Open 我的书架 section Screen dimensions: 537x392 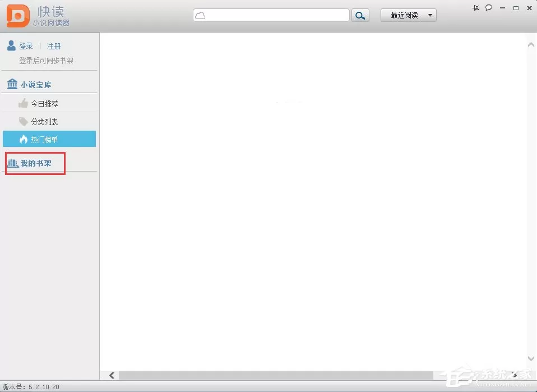click(35, 163)
